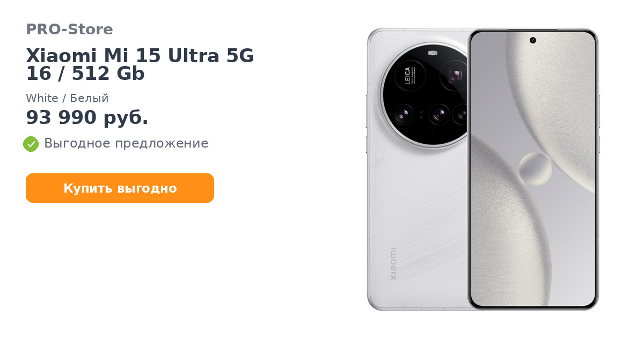
Task: Select the Xiaomi Mi 15 Ultra 5G title
Action: point(140,56)
